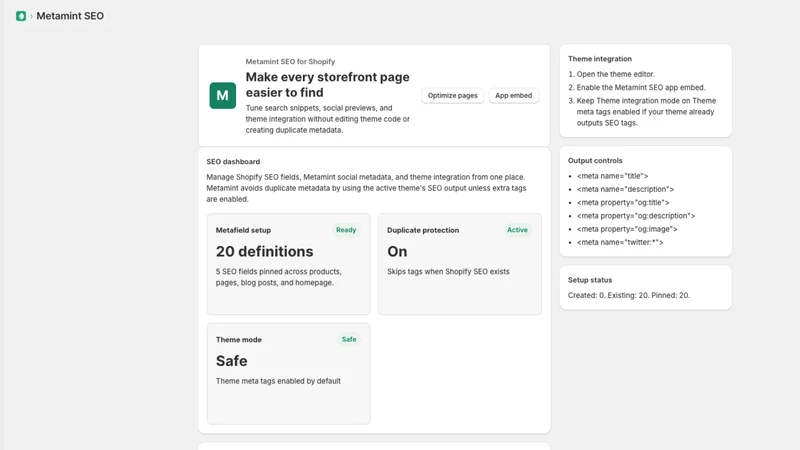The height and width of the screenshot is (450, 800).
Task: Click the 'On' value in Duplicate protection
Action: (x=397, y=252)
